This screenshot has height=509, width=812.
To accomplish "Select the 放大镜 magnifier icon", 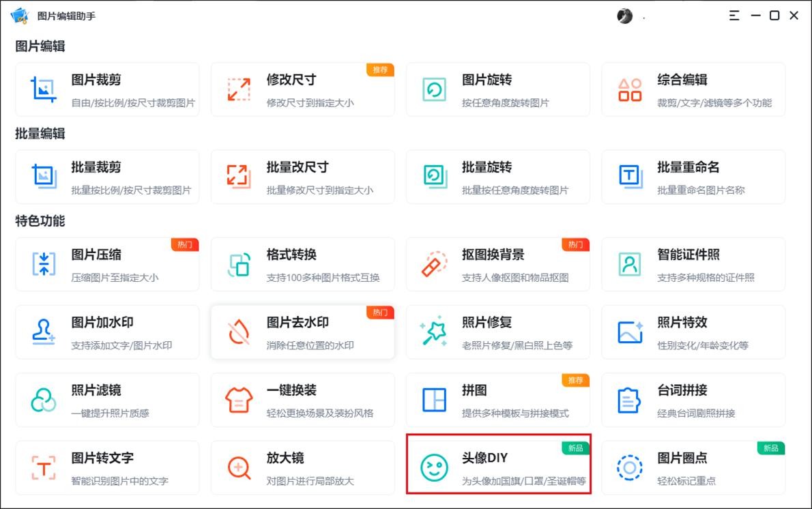I will point(239,467).
